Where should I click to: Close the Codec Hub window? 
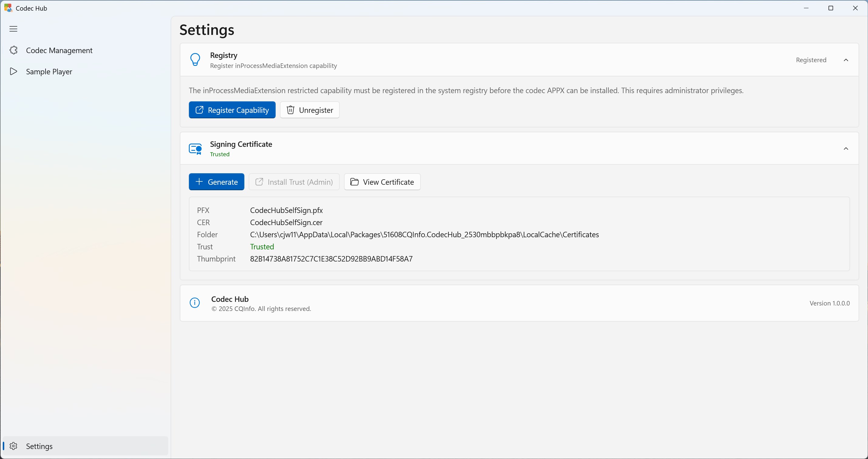coord(855,8)
